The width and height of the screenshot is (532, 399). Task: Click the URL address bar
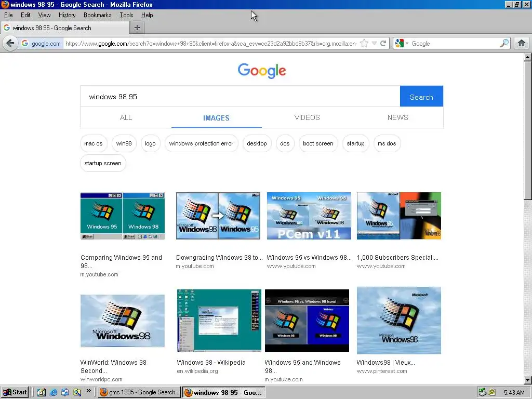[x=210, y=44]
